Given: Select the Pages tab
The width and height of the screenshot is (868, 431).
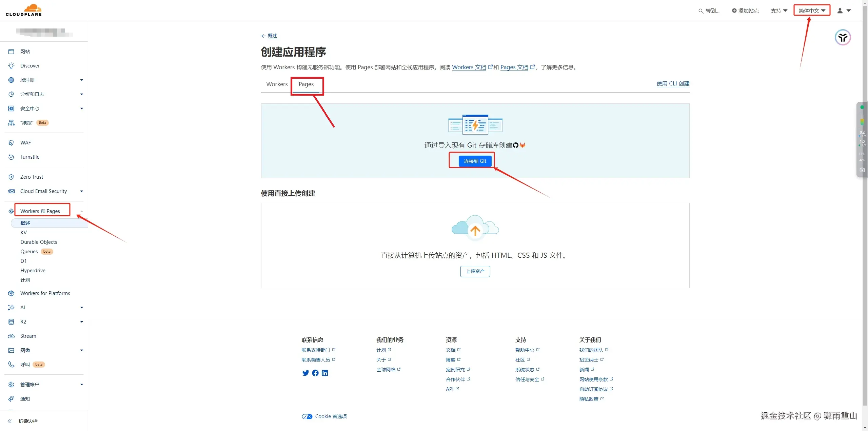Looking at the screenshot, I should tap(306, 84).
